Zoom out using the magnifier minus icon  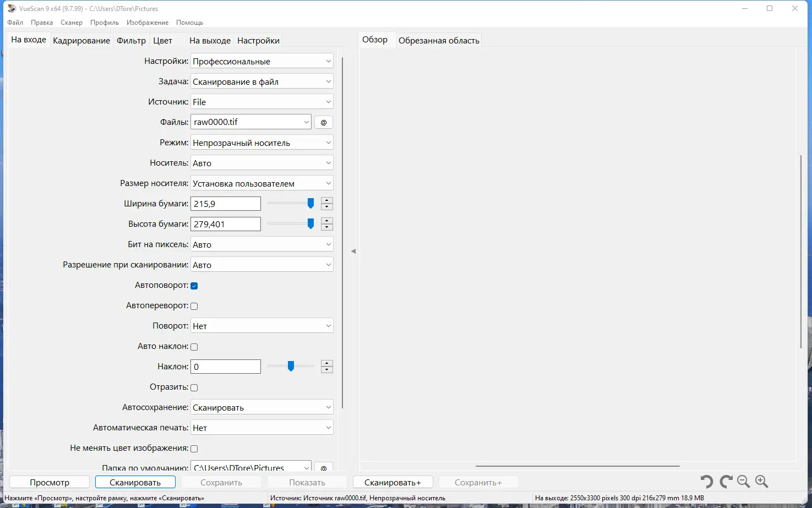click(744, 482)
